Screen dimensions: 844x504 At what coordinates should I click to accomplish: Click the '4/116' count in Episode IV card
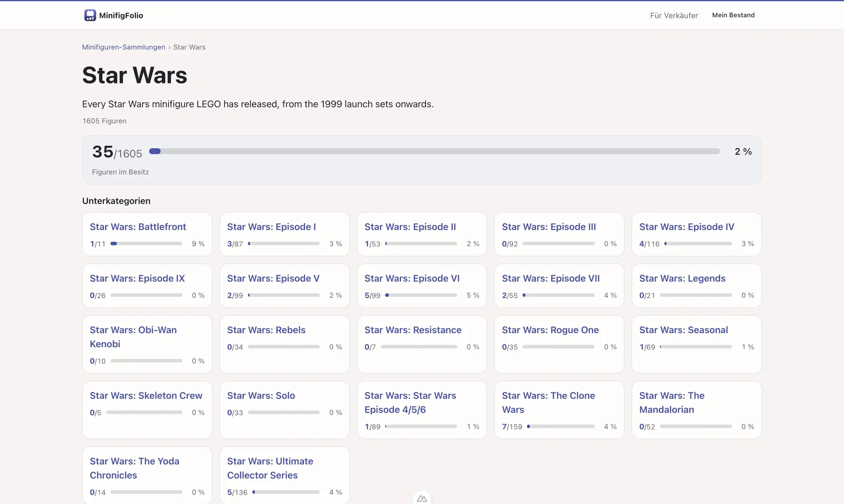(649, 244)
